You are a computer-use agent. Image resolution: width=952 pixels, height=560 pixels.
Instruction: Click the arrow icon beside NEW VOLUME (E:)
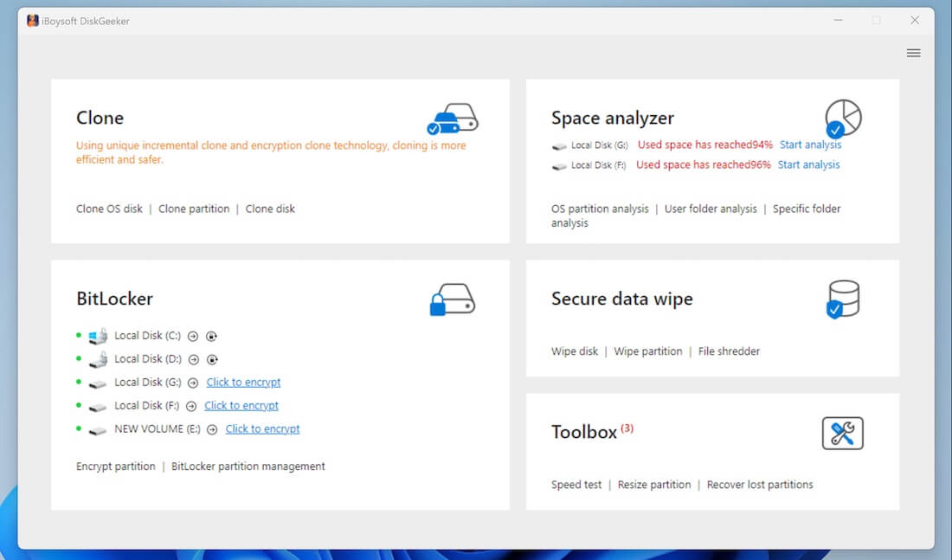[212, 429]
